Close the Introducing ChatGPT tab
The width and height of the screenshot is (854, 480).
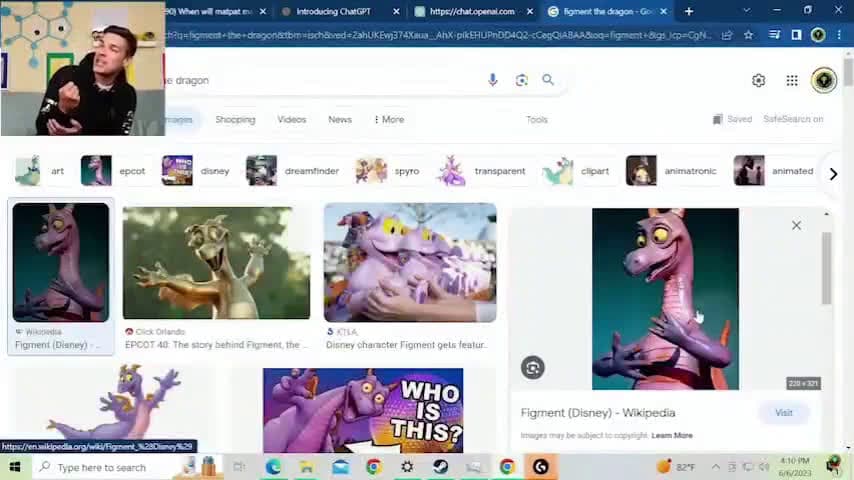(396, 11)
